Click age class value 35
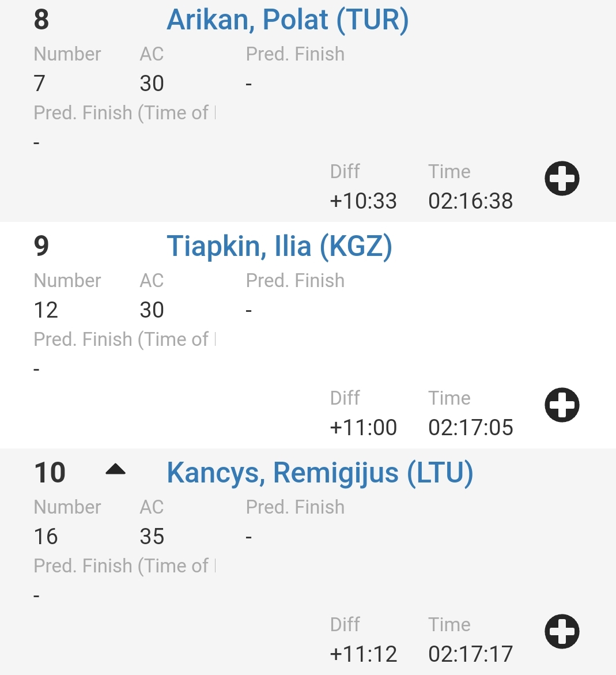The height and width of the screenshot is (675, 616). click(x=152, y=537)
